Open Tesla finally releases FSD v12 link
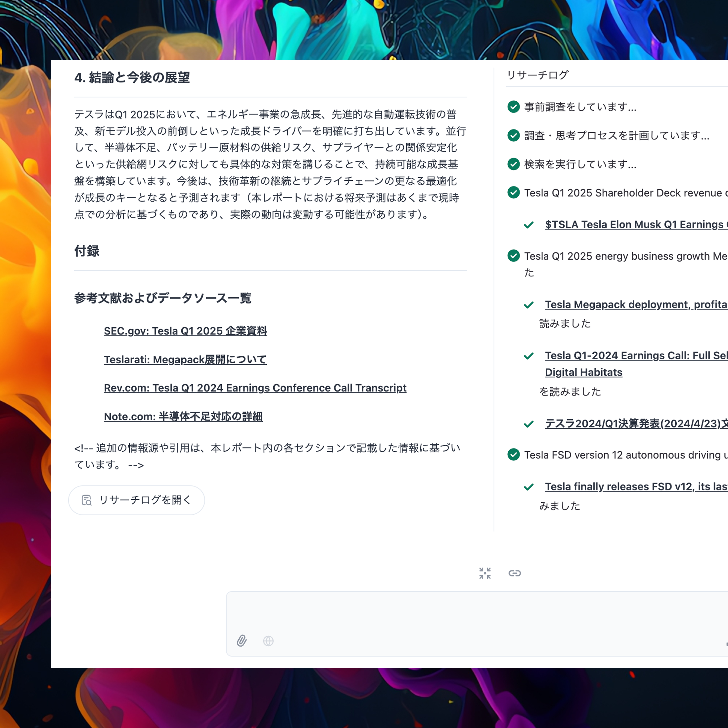Image resolution: width=728 pixels, height=728 pixels. [635, 486]
